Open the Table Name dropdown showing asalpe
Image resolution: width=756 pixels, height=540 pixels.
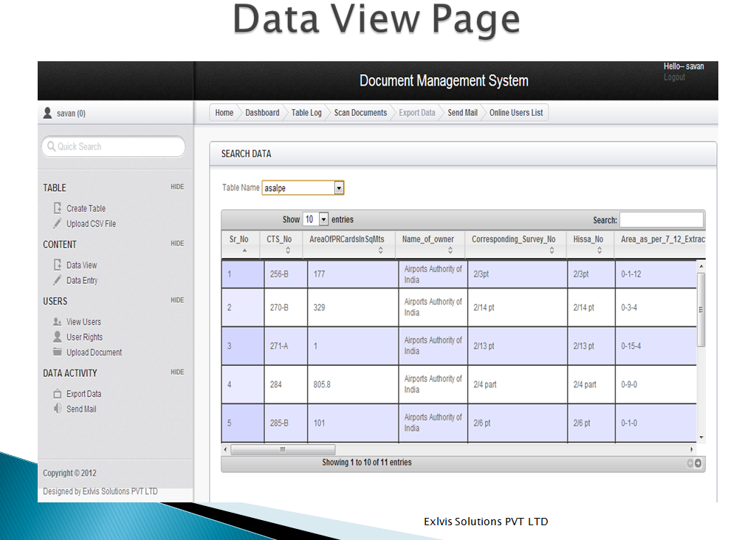pos(303,188)
